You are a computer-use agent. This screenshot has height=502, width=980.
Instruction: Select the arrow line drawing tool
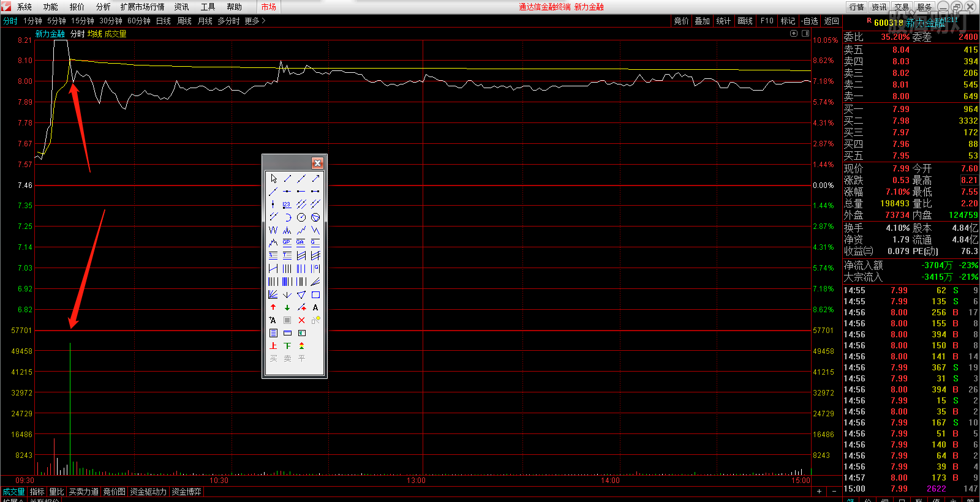[315, 178]
